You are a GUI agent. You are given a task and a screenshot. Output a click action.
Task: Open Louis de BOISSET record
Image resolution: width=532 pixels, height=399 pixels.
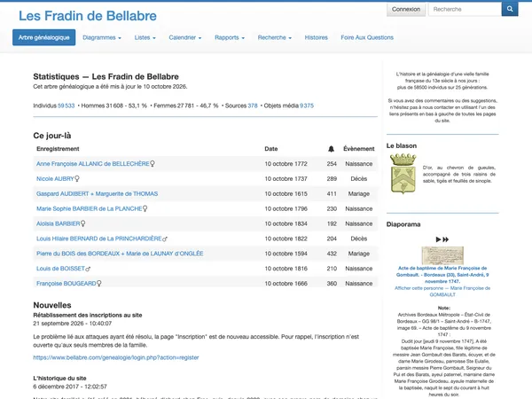(60, 269)
